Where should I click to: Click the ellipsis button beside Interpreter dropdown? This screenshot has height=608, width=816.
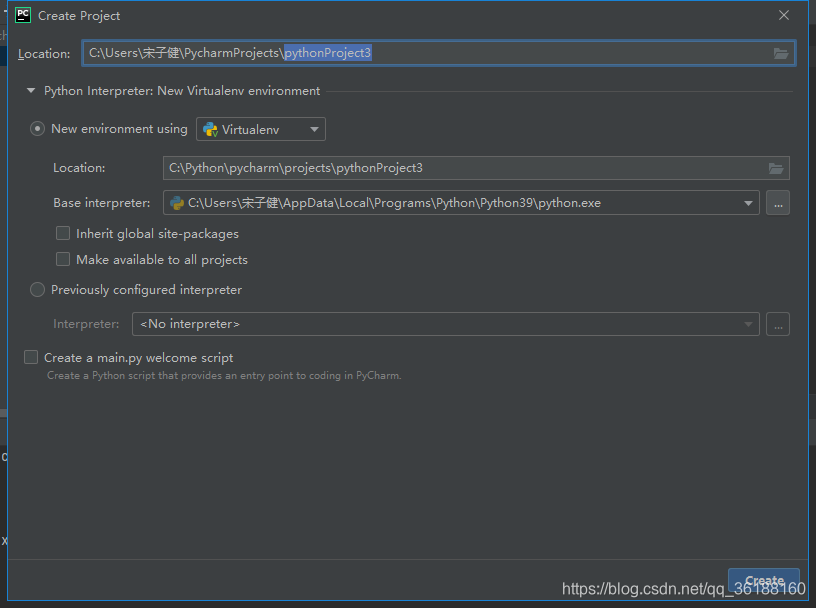[778, 324]
